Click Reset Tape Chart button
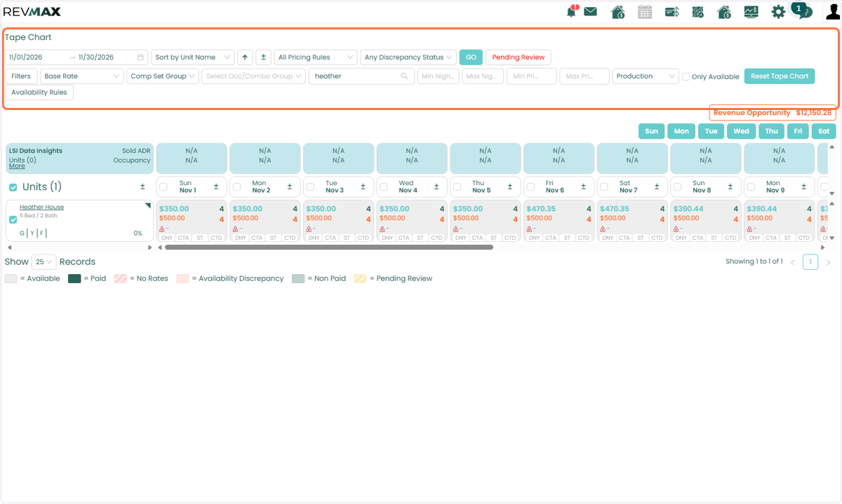Image resolution: width=842 pixels, height=504 pixels. [780, 76]
